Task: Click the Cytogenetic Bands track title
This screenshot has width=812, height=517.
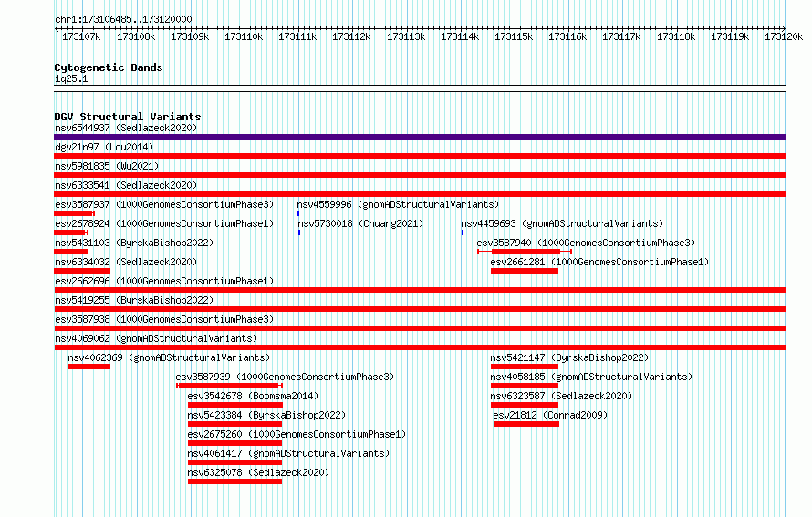Action: (x=109, y=67)
